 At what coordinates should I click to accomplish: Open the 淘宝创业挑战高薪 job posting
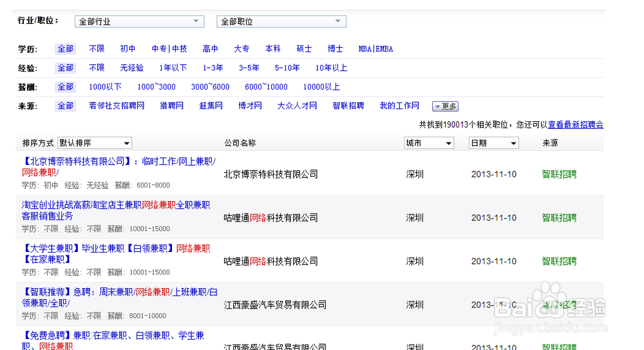(x=116, y=210)
